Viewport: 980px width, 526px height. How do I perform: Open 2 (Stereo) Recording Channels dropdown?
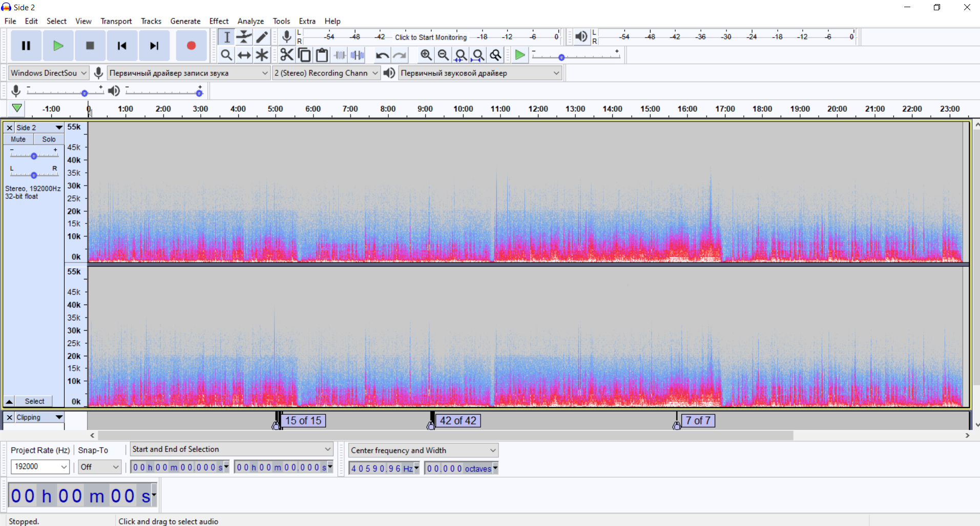pos(326,73)
